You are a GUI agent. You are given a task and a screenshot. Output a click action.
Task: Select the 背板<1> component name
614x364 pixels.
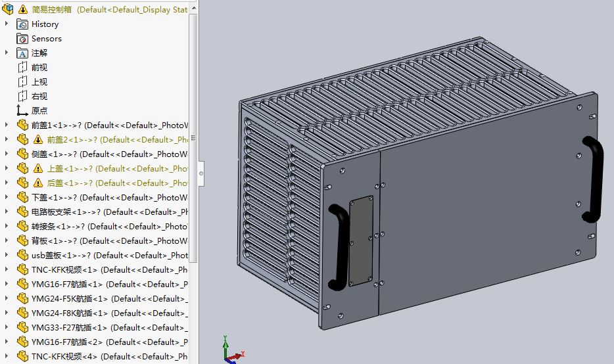click(47, 241)
